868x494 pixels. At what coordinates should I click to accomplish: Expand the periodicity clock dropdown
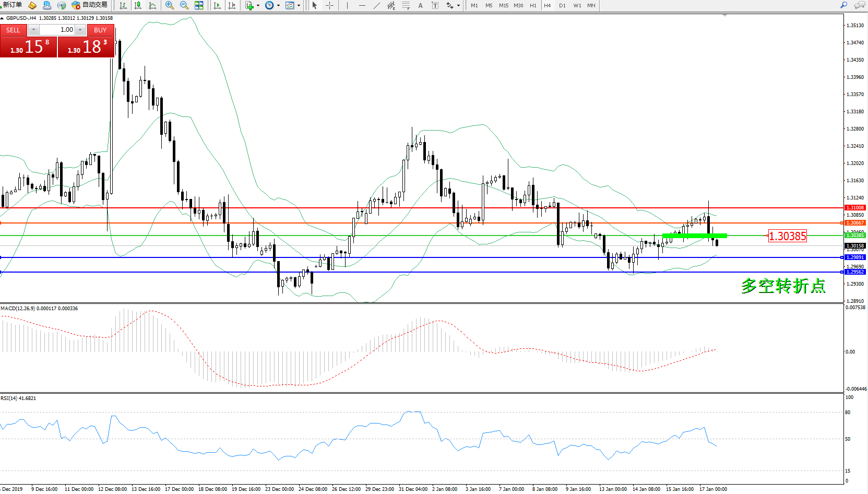(278, 6)
